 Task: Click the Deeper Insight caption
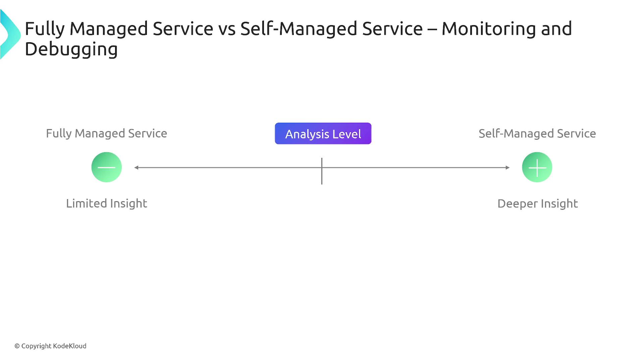[x=537, y=203]
